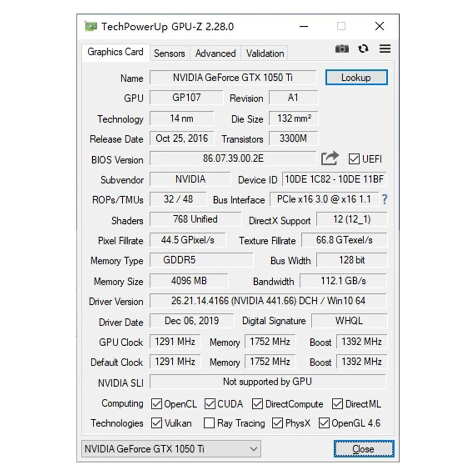Click the Technology field showing 14 nm
Screen dimensions: 476x476
182,119
